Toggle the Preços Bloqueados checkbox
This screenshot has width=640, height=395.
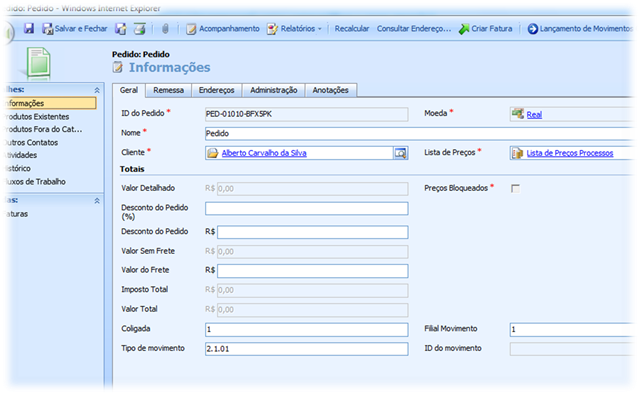point(516,189)
